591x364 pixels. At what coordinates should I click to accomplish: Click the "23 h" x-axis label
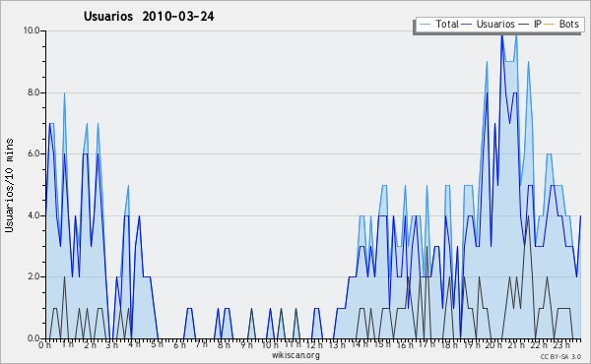561,344
